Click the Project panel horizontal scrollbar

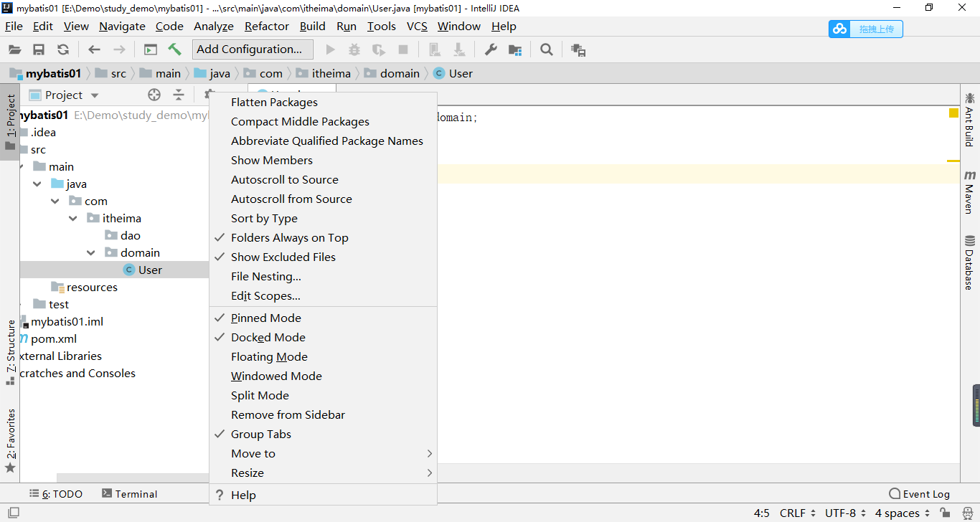(x=133, y=478)
